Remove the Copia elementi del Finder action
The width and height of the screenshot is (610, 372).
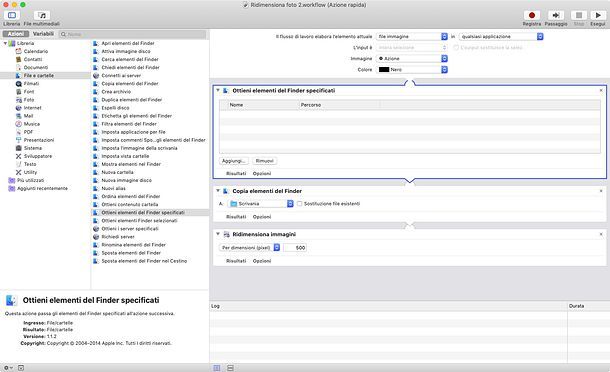601,191
